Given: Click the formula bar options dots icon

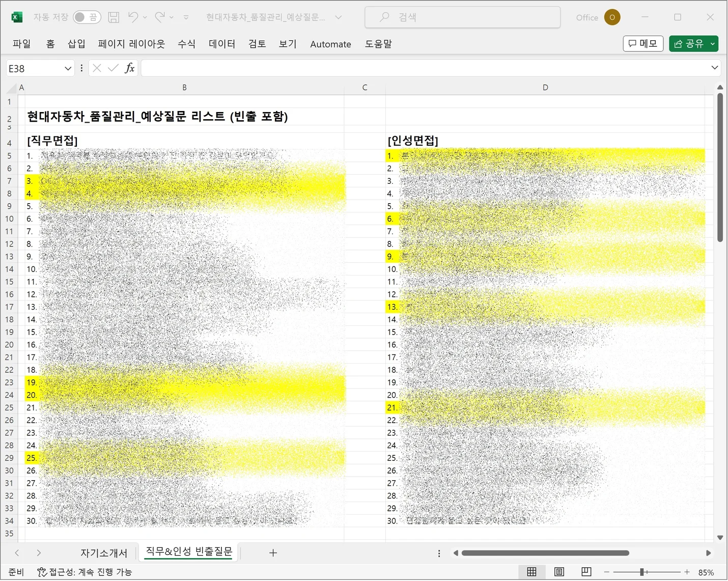Looking at the screenshot, I should (81, 68).
